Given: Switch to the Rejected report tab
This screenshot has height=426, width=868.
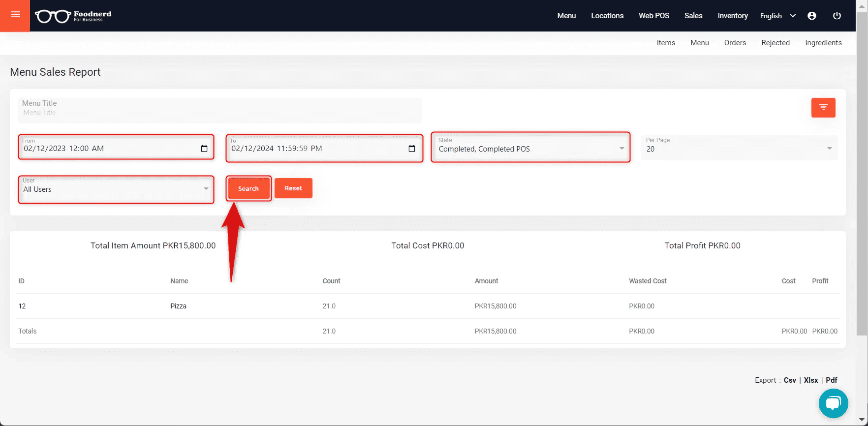Looking at the screenshot, I should (x=775, y=43).
